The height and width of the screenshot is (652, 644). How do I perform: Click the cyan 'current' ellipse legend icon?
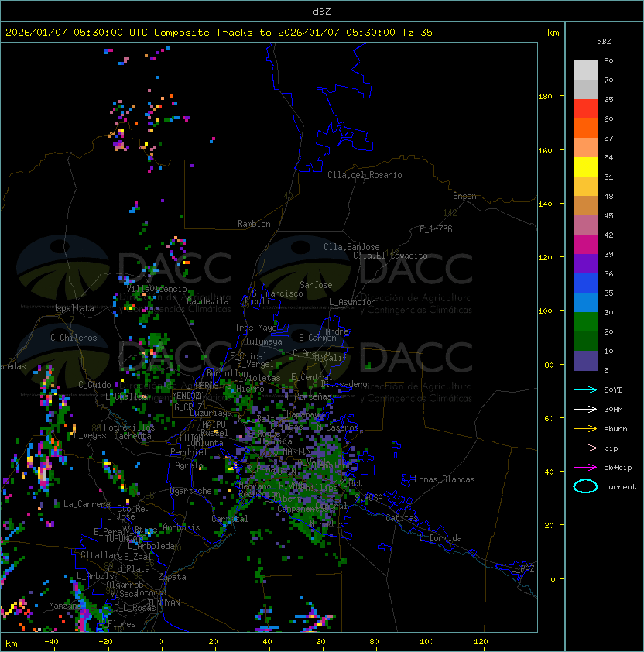(585, 486)
